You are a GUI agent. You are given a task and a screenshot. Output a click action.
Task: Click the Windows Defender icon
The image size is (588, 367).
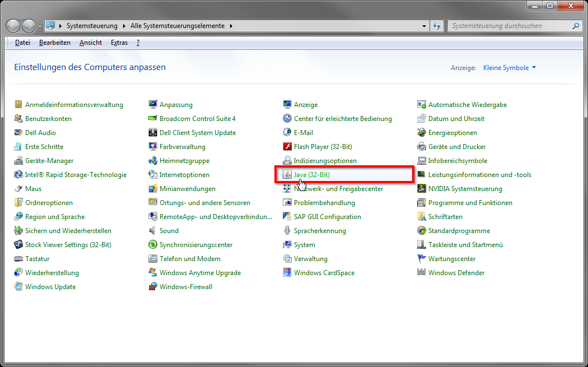tap(422, 273)
